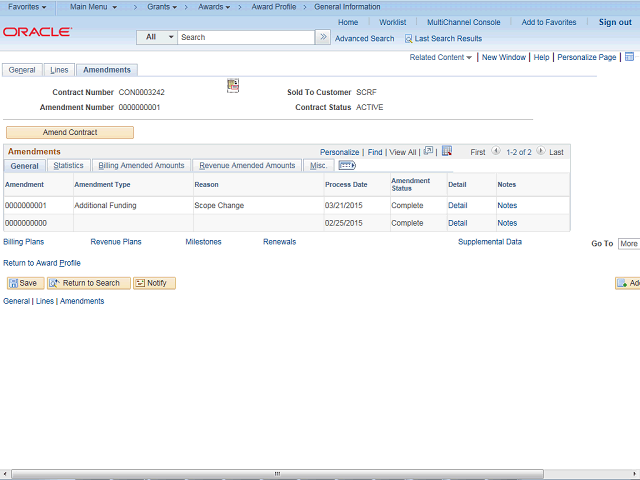
Task: Open the MultiChannel Console link
Action: (x=464, y=22)
